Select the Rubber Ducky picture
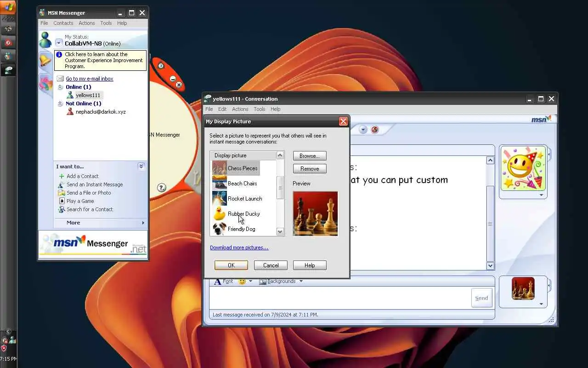588x368 pixels. (237, 214)
